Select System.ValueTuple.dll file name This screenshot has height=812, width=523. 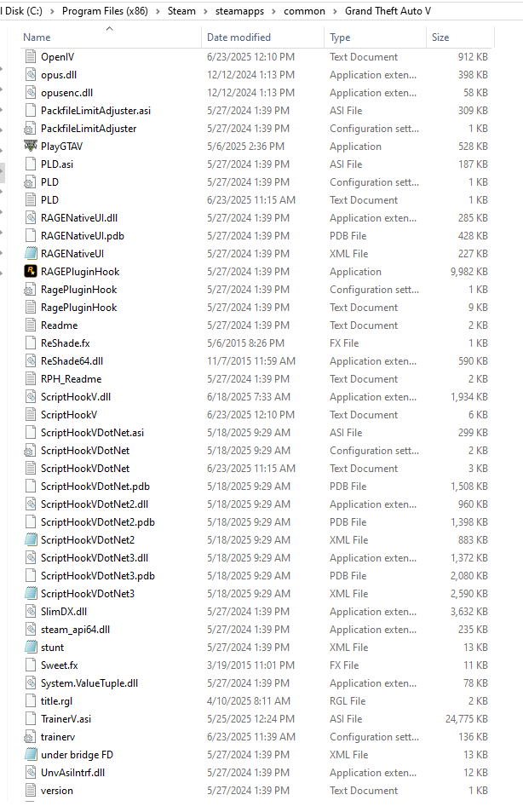tap(89, 683)
